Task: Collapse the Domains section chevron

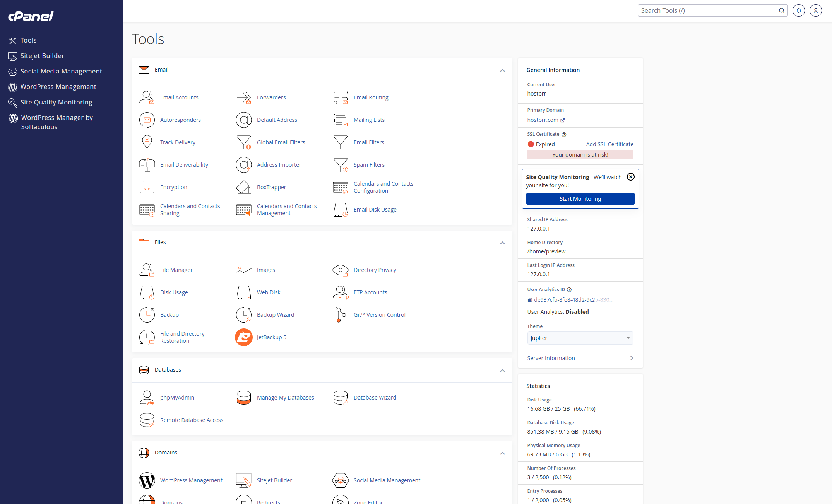Action: point(502,453)
